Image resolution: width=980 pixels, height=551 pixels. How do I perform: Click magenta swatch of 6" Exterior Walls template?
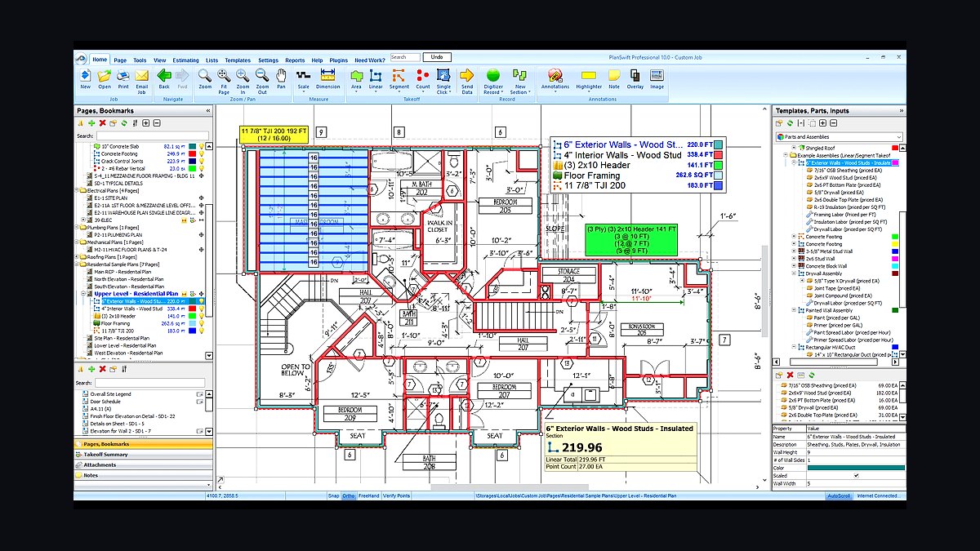[x=895, y=162]
